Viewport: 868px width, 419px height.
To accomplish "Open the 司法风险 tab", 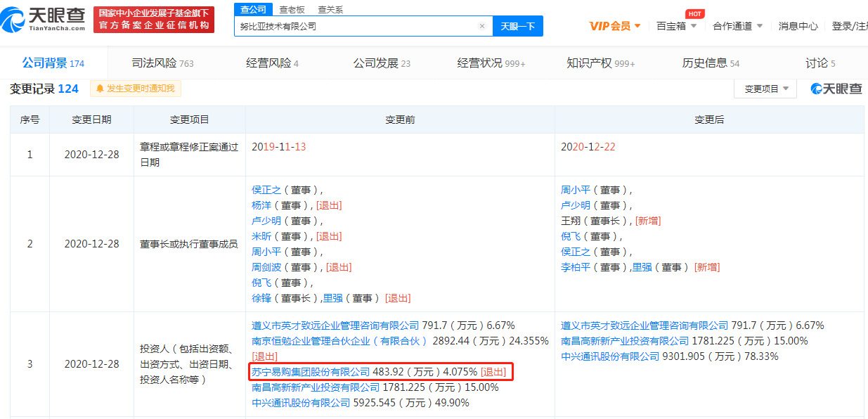I will click(x=162, y=63).
